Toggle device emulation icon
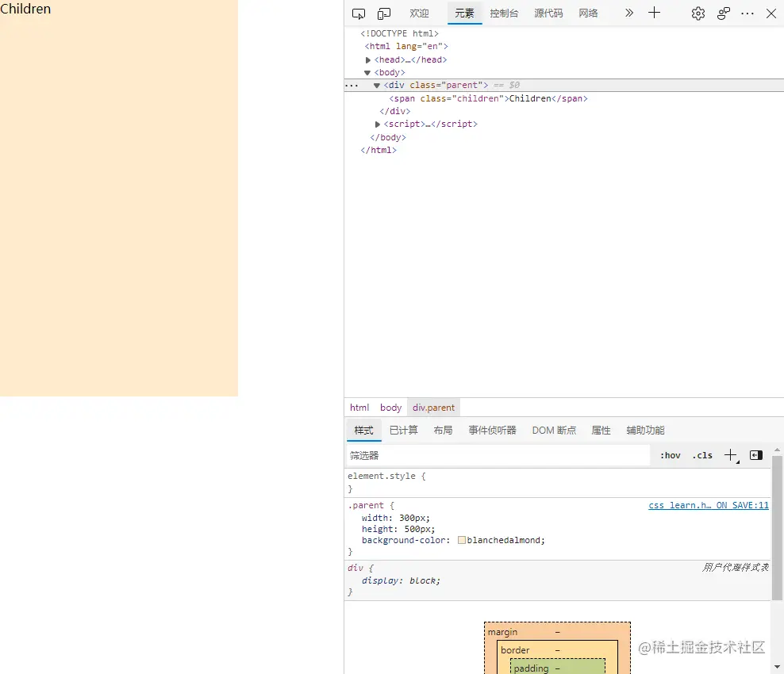 pos(384,13)
